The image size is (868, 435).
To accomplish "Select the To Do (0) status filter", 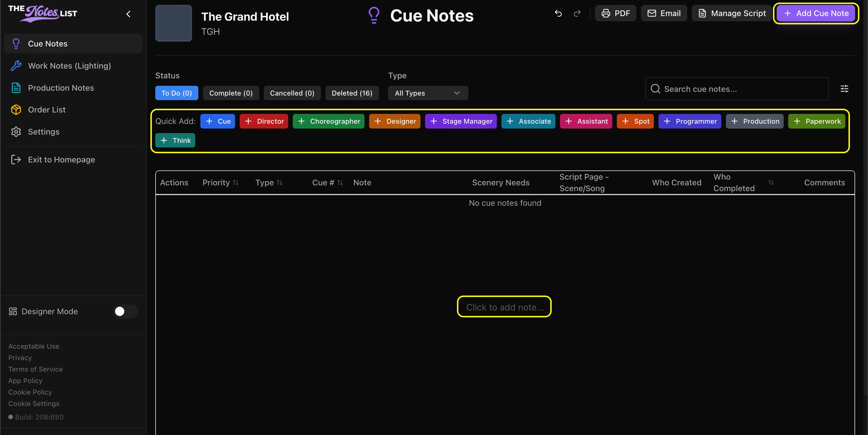I will (x=177, y=93).
